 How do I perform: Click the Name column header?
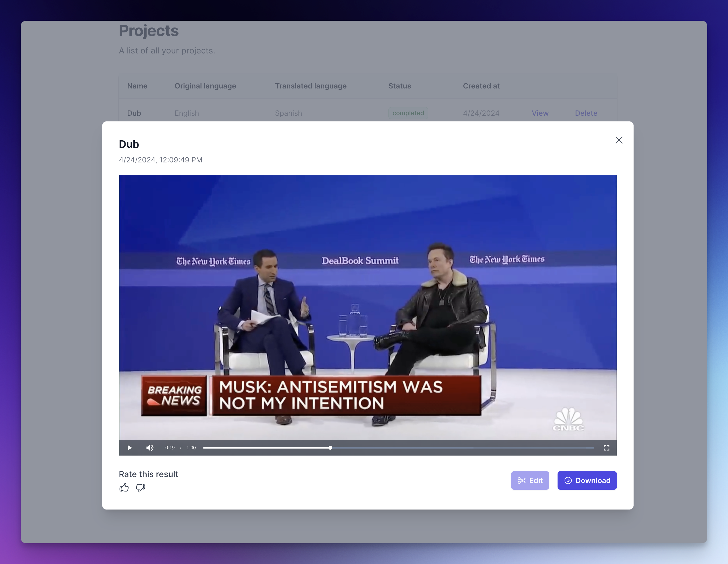tap(137, 86)
